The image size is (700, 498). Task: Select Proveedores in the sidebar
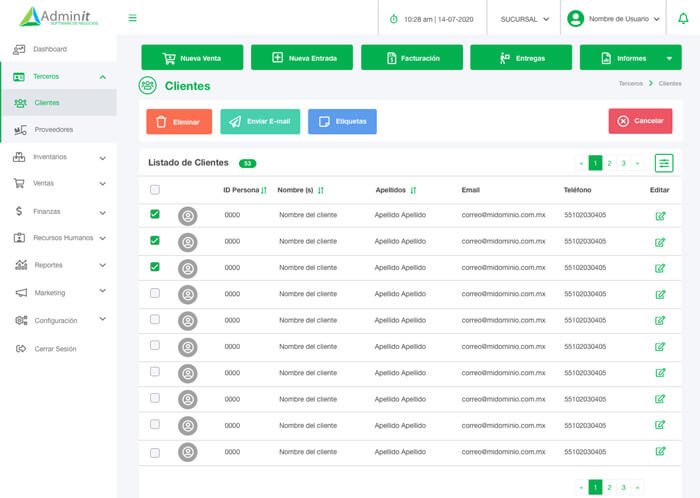point(53,130)
